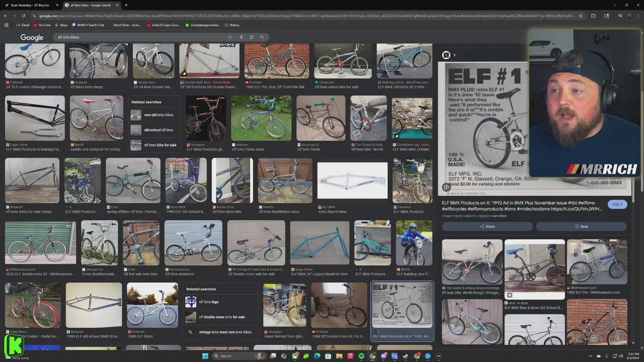644x362 pixels.
Task: Click the Share button
Action: (487, 226)
